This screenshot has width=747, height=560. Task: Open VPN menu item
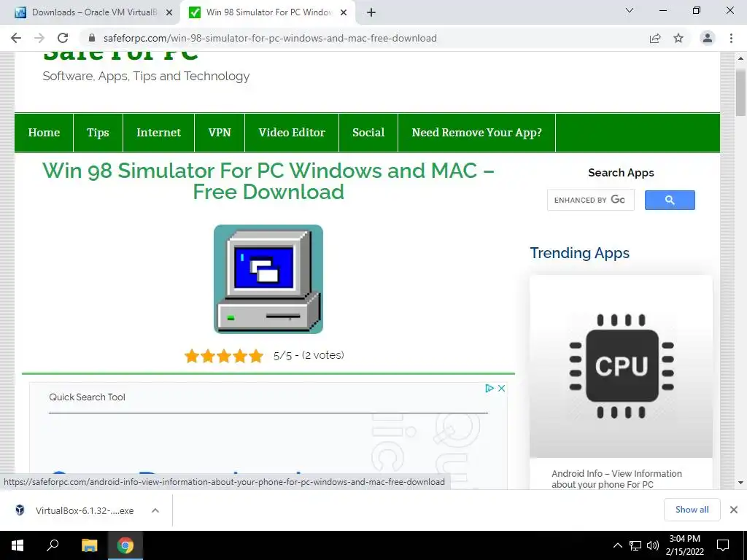point(220,133)
